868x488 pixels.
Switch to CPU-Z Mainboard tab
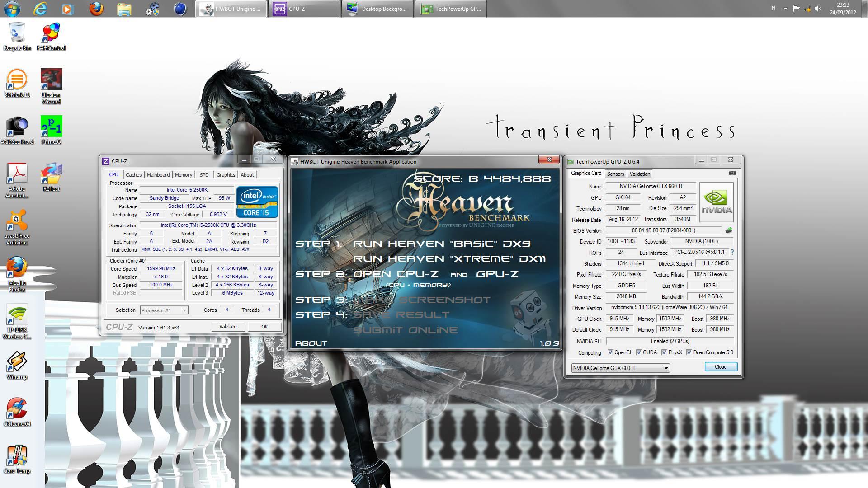158,175
